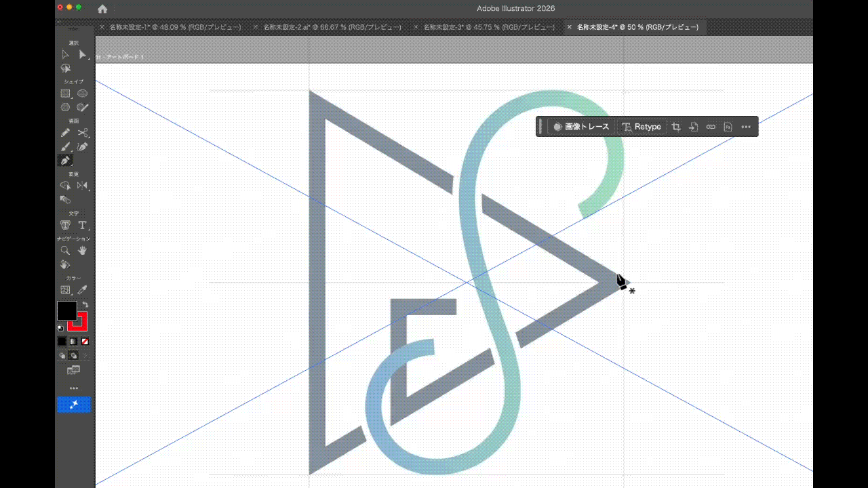The width and height of the screenshot is (868, 488).
Task: Choose the Scissors tool
Action: tap(82, 133)
